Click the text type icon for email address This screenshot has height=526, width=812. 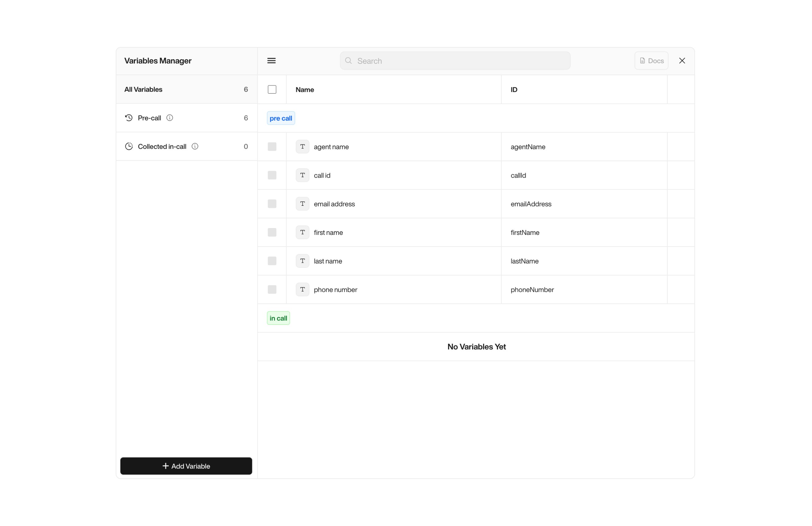[302, 204]
